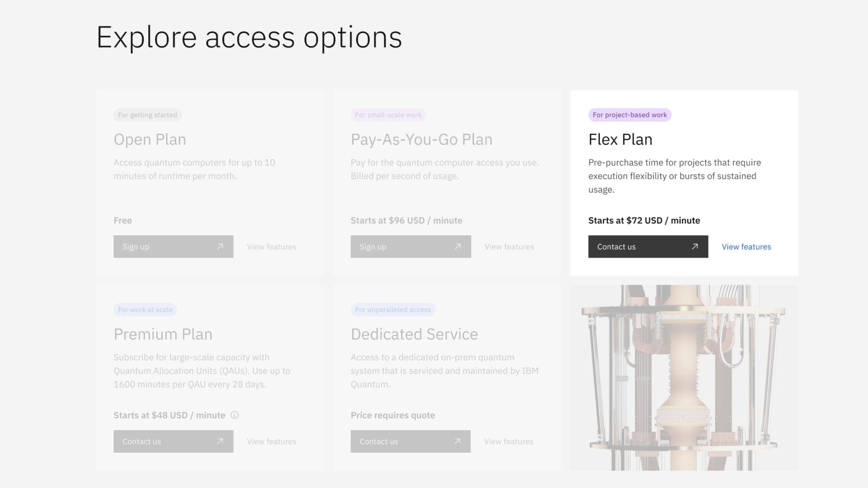Click the 'For getting started' tag
Viewport: 868px width, 488px height.
click(147, 115)
